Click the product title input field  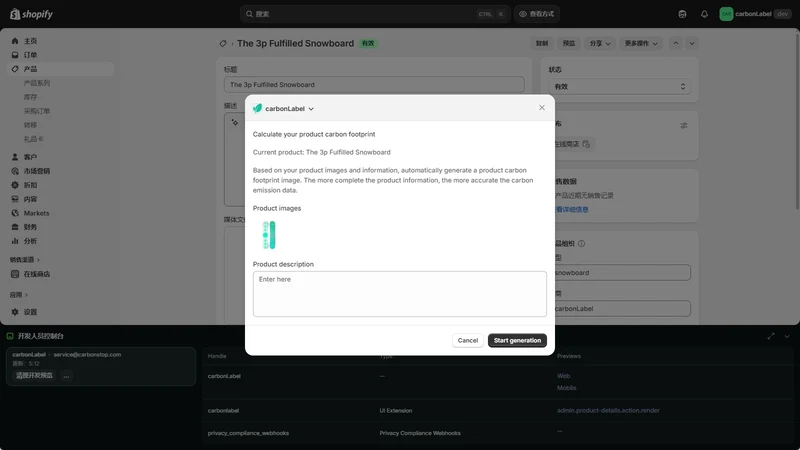pos(374,85)
